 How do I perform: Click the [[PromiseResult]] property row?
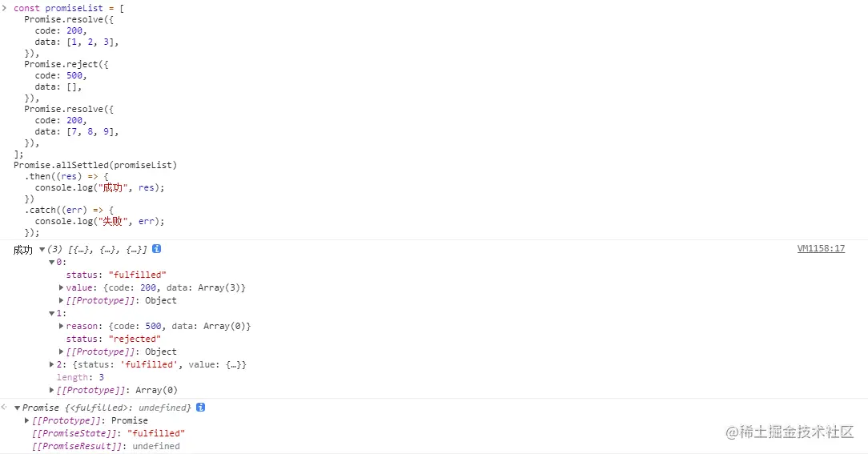(x=106, y=446)
